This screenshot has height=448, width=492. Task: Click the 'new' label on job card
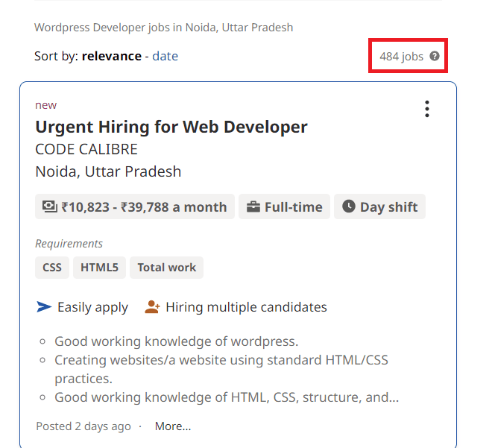(45, 105)
